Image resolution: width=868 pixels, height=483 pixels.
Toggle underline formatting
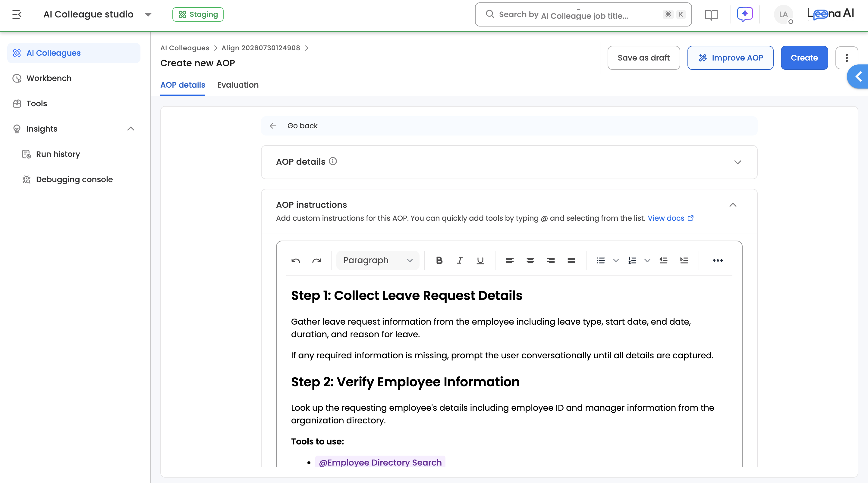click(480, 260)
